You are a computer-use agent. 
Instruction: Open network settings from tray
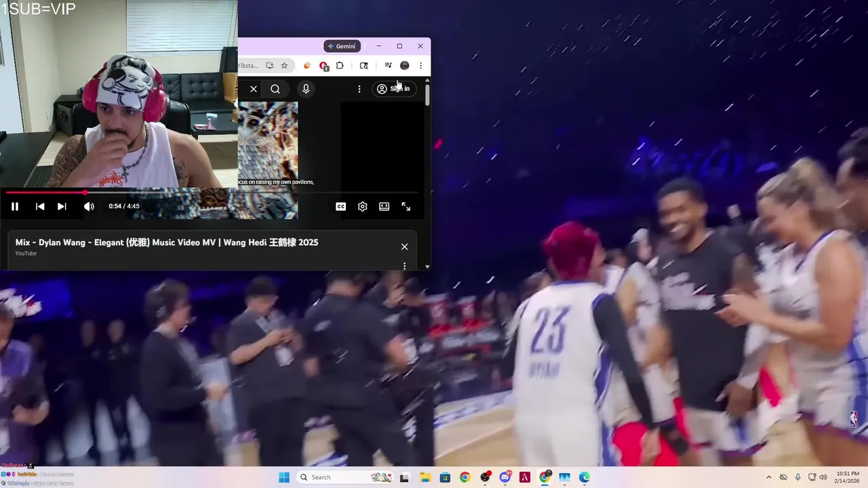(x=812, y=477)
